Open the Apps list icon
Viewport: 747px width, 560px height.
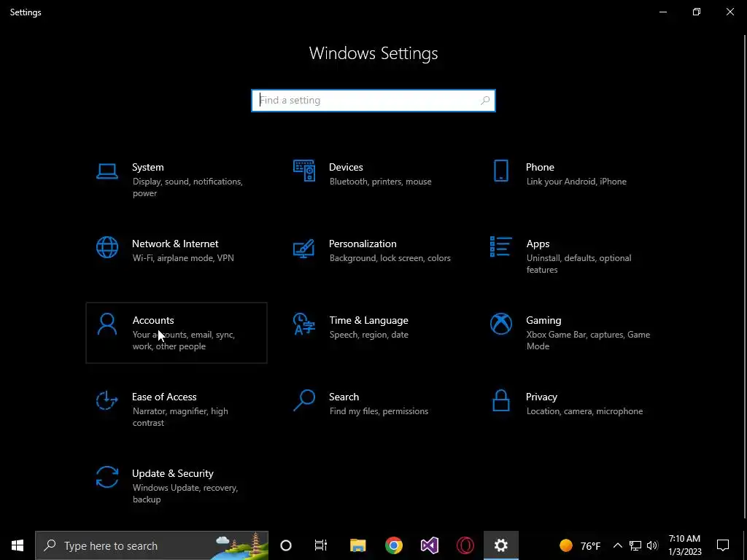[x=500, y=246]
